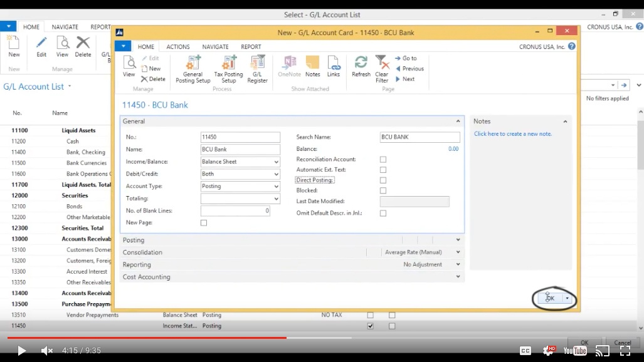Open help in the G/L Account Card window

(572, 46)
